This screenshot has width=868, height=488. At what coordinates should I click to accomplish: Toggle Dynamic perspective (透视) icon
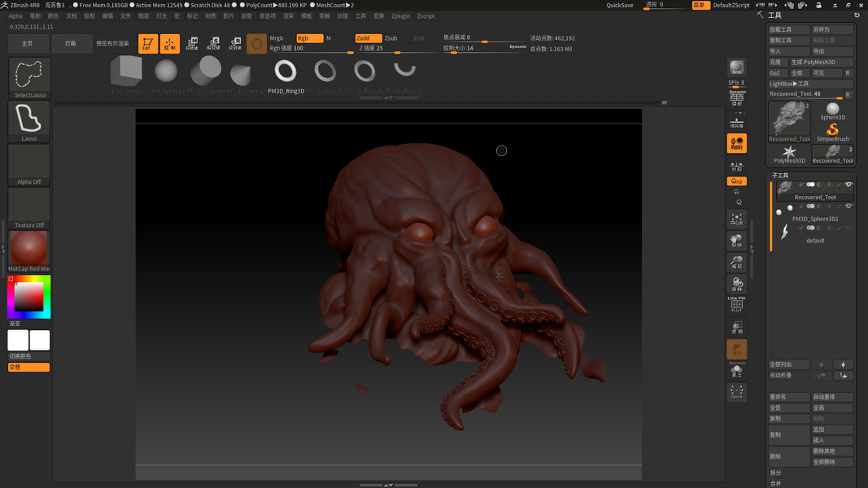737,98
